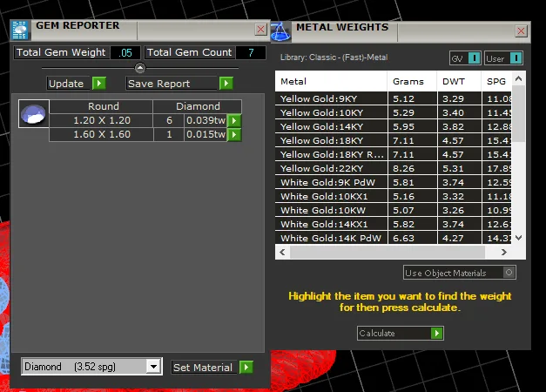Click the Metal Weights panel icon
Viewport: 546px width, 392px height.
tap(280, 31)
